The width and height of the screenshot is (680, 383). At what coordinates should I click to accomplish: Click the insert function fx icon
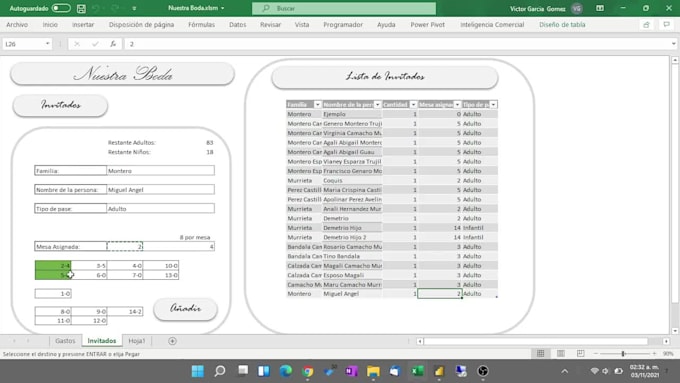tap(113, 44)
